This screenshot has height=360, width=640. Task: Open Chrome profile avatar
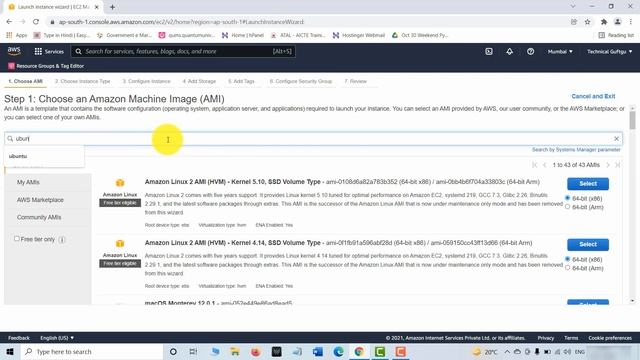coord(618,22)
